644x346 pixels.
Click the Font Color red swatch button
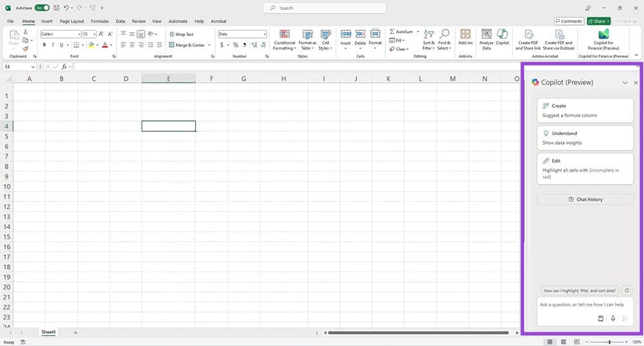tap(105, 44)
